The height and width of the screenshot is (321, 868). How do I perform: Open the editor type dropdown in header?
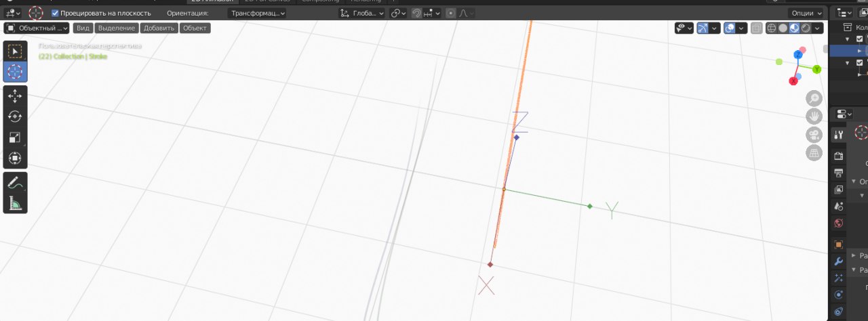tap(14, 13)
